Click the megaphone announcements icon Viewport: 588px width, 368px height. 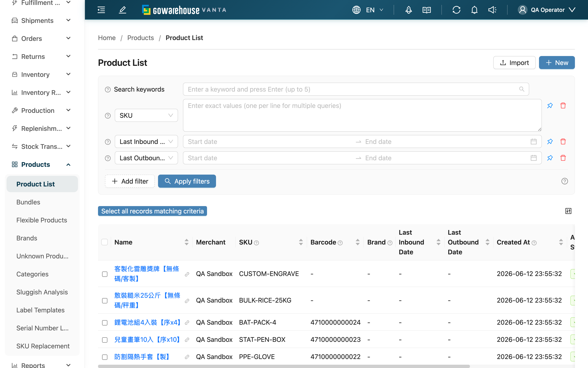(492, 10)
